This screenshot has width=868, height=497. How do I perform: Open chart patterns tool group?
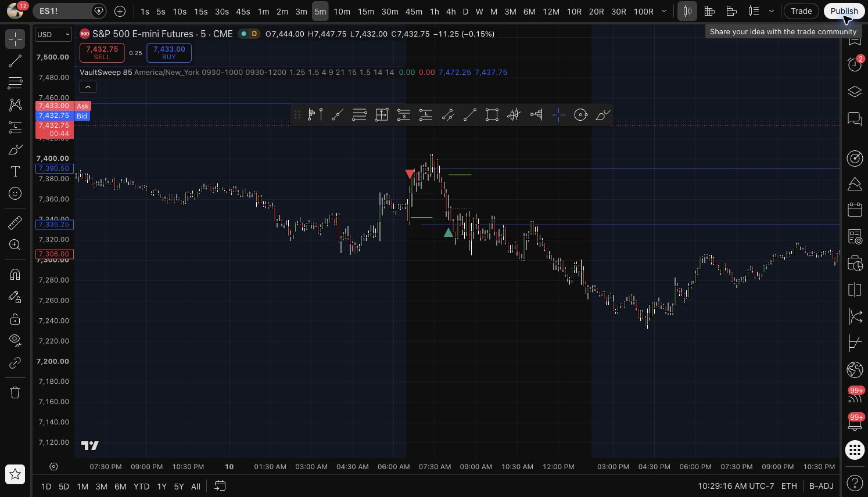click(x=15, y=105)
